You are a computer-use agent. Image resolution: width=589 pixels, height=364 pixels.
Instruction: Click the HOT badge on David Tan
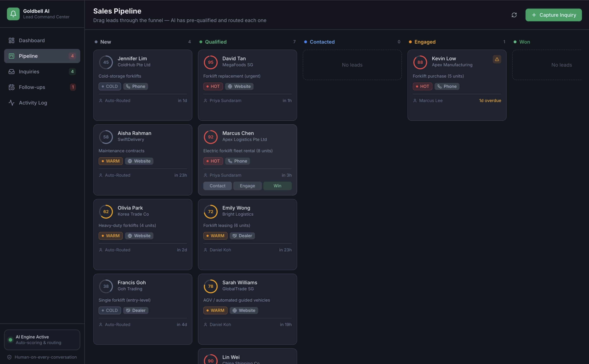[213, 86]
